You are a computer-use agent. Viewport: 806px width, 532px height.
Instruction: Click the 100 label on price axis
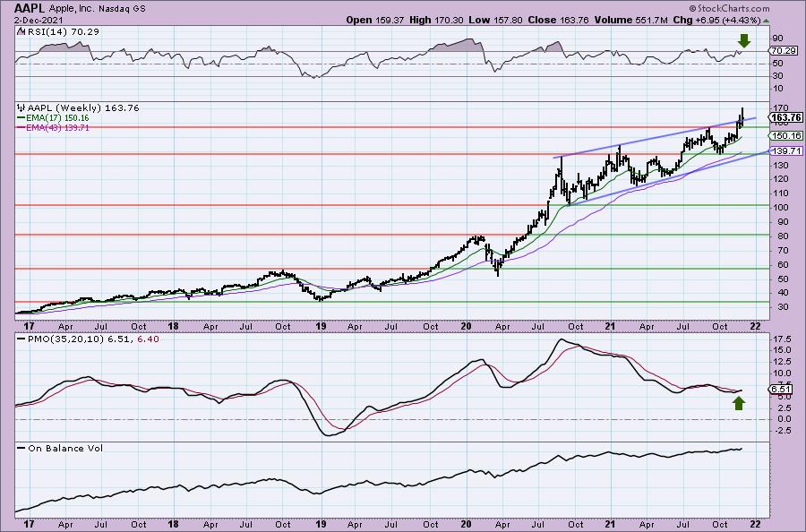pyautogui.click(x=779, y=208)
